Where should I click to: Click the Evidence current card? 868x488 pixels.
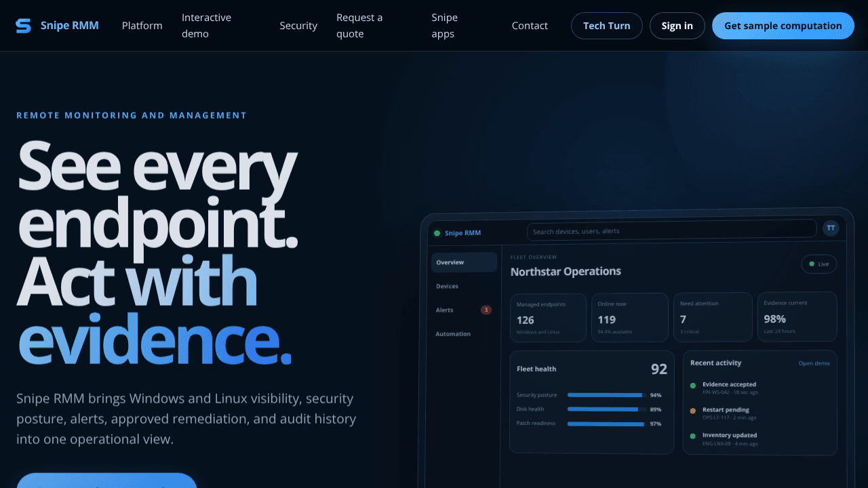click(x=797, y=316)
